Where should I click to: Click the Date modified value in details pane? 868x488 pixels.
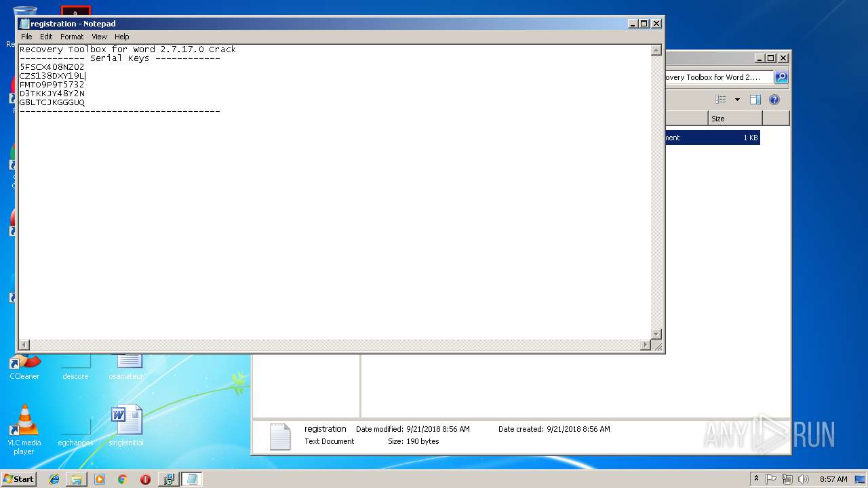tap(438, 429)
